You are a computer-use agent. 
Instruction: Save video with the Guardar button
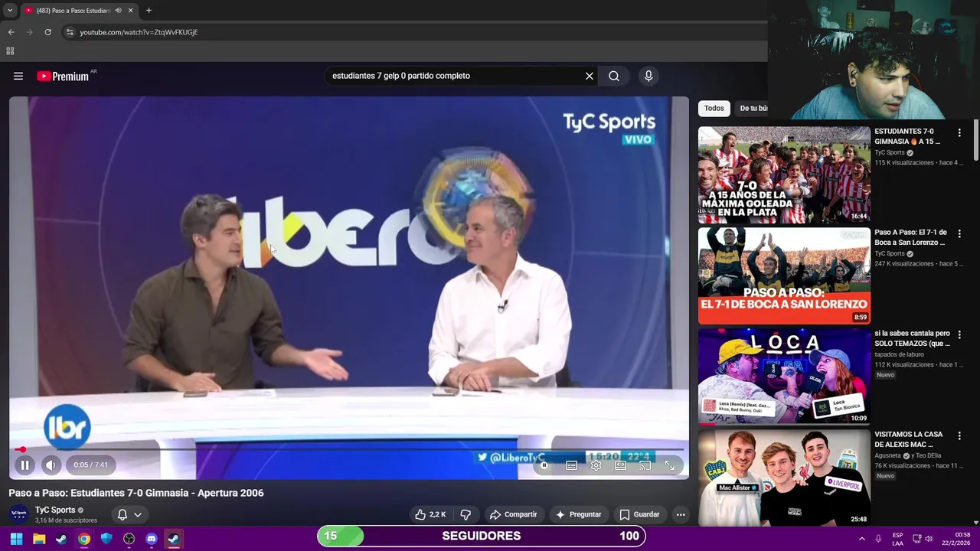(639, 514)
